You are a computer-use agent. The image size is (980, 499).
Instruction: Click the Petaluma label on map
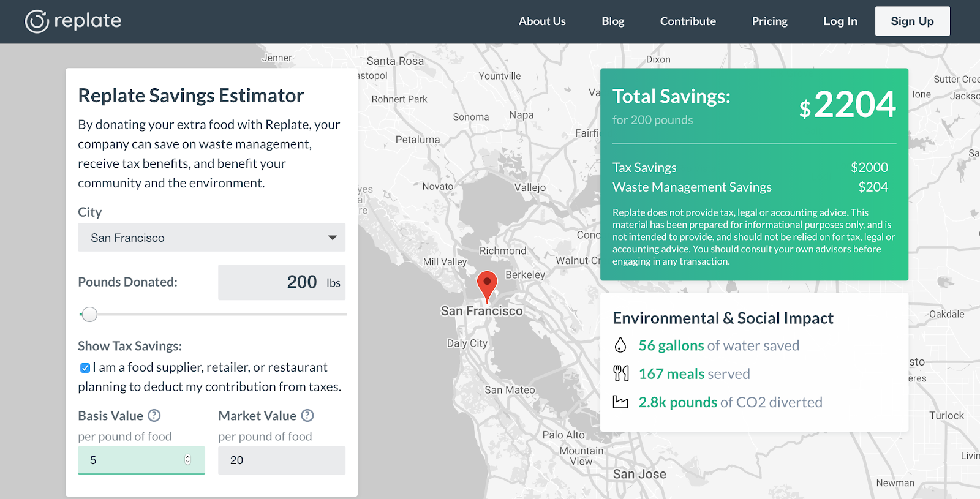click(x=418, y=140)
